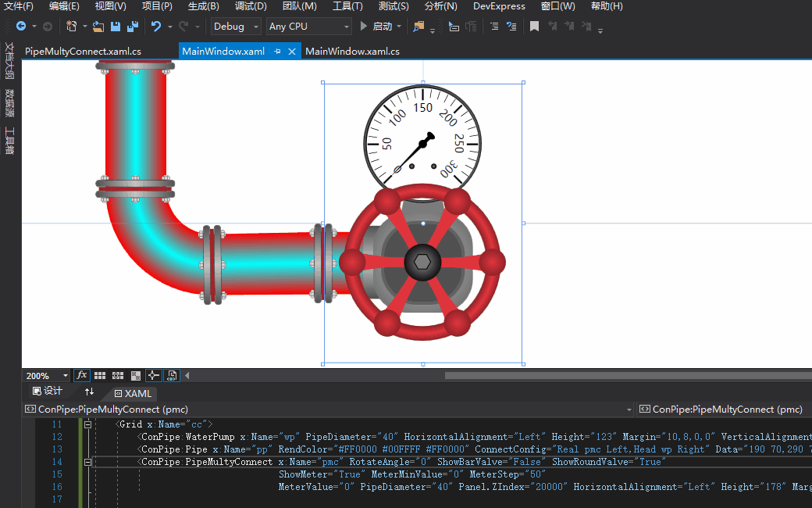Open the Any CPU platform dropdown
The image size is (812, 508).
(309, 27)
